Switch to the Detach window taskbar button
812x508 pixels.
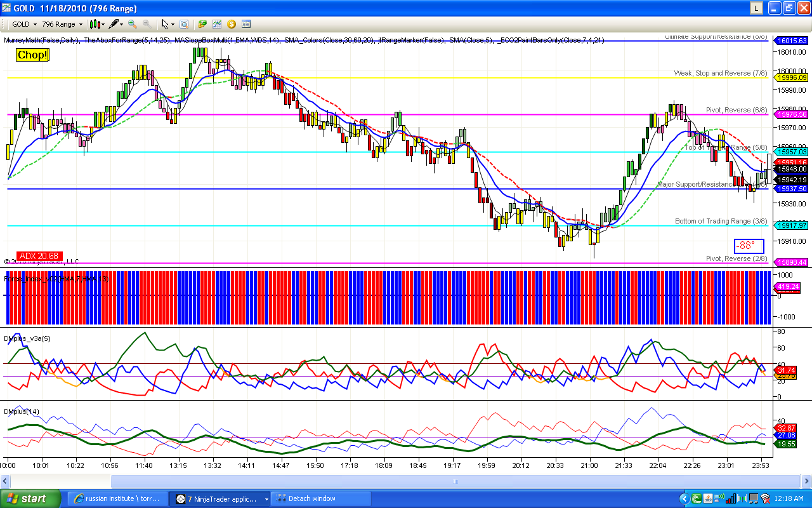(321, 498)
